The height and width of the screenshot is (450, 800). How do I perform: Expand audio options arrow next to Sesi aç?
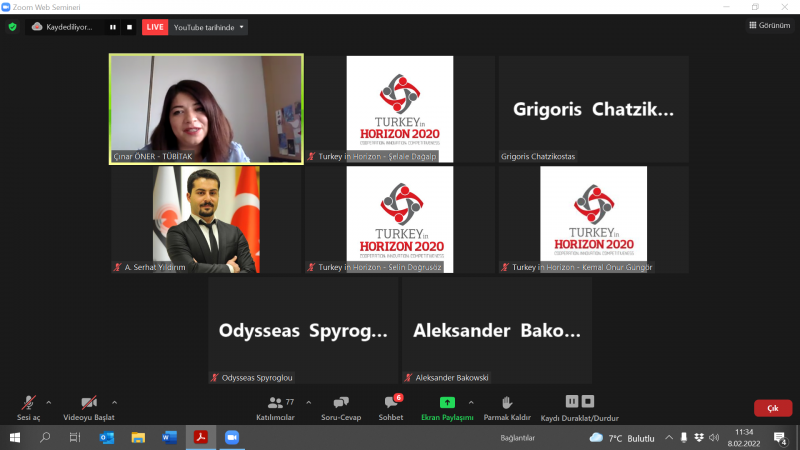click(49, 403)
